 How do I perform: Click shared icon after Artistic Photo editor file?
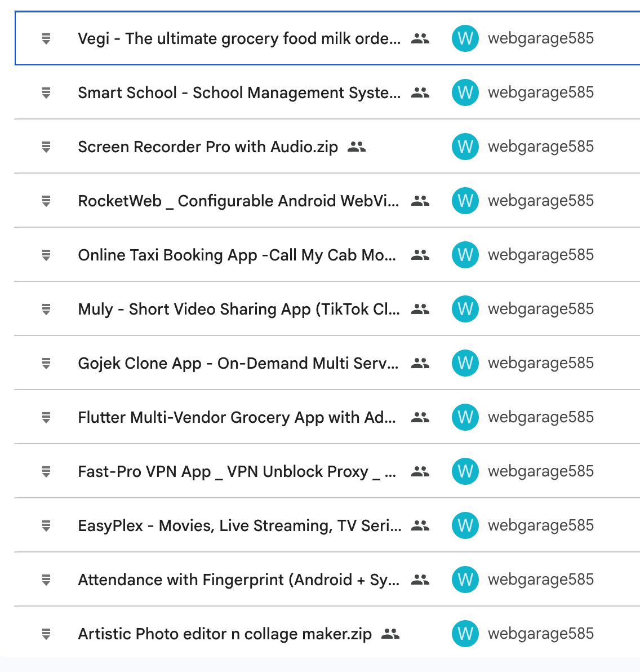(x=390, y=634)
